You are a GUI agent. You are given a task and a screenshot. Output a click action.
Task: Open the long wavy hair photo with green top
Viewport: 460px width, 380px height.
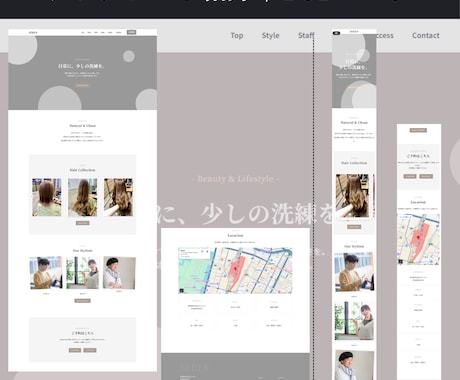[82, 197]
